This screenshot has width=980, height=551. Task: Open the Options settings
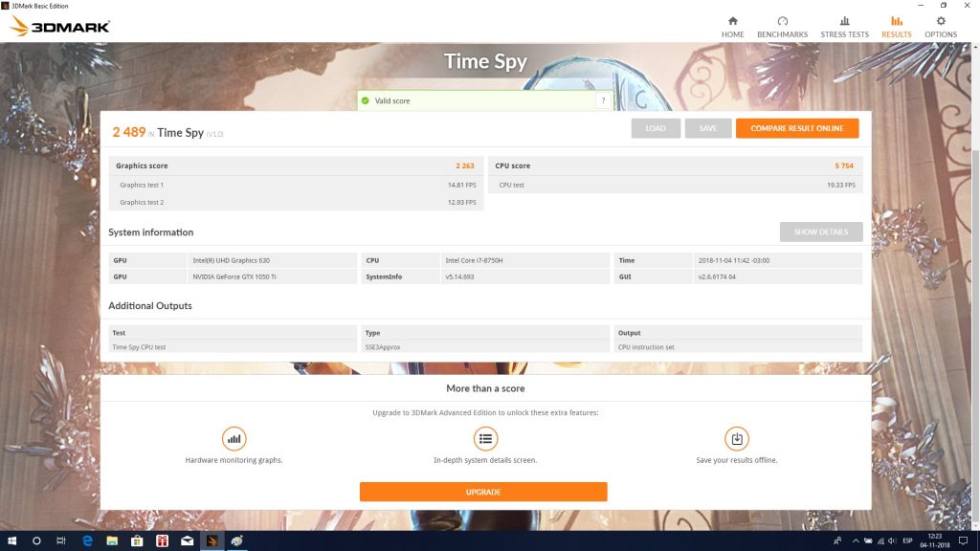pyautogui.click(x=940, y=27)
